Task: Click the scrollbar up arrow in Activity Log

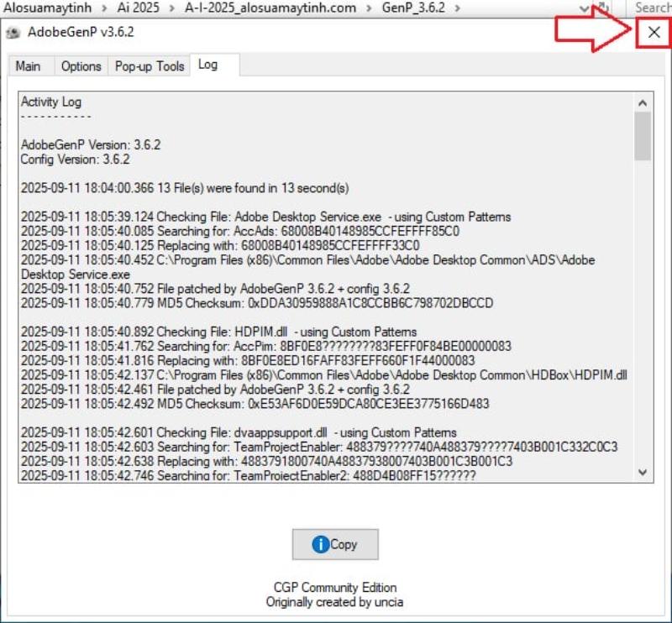Action: pyautogui.click(x=643, y=102)
